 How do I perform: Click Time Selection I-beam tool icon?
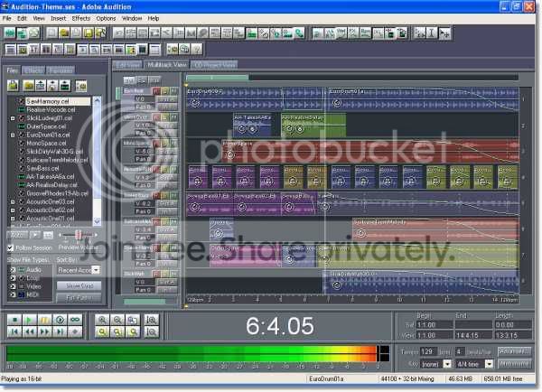tap(432, 33)
